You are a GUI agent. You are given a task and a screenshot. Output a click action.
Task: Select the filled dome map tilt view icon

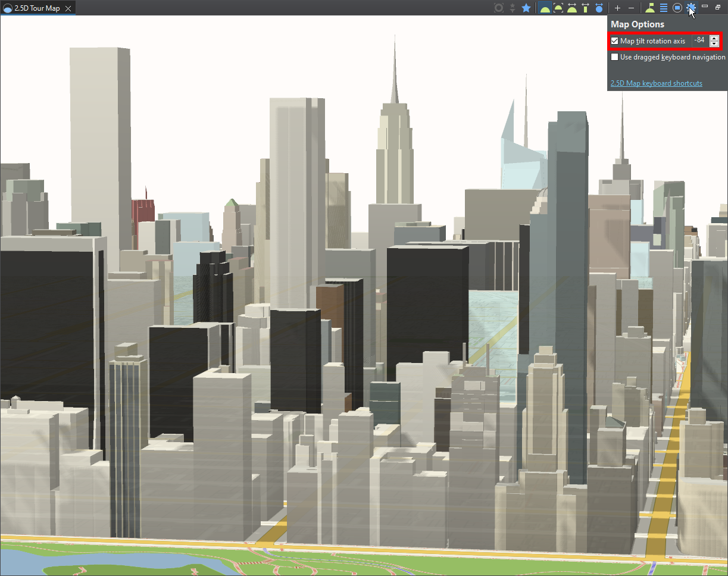545,8
